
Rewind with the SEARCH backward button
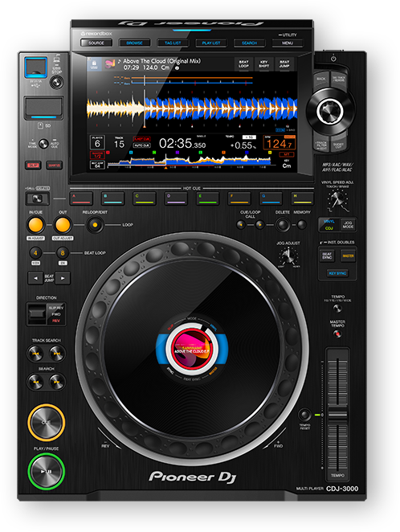coord(35,382)
